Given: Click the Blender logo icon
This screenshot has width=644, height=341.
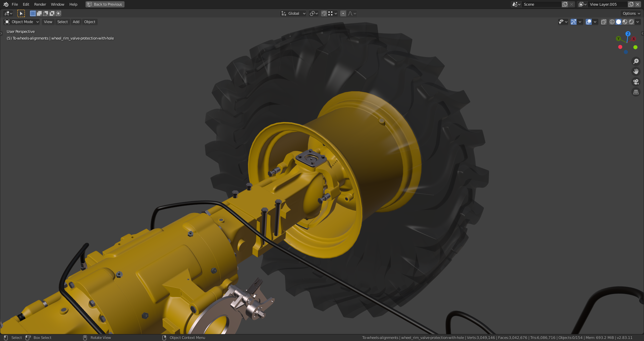Looking at the screenshot, I should coord(6,4).
